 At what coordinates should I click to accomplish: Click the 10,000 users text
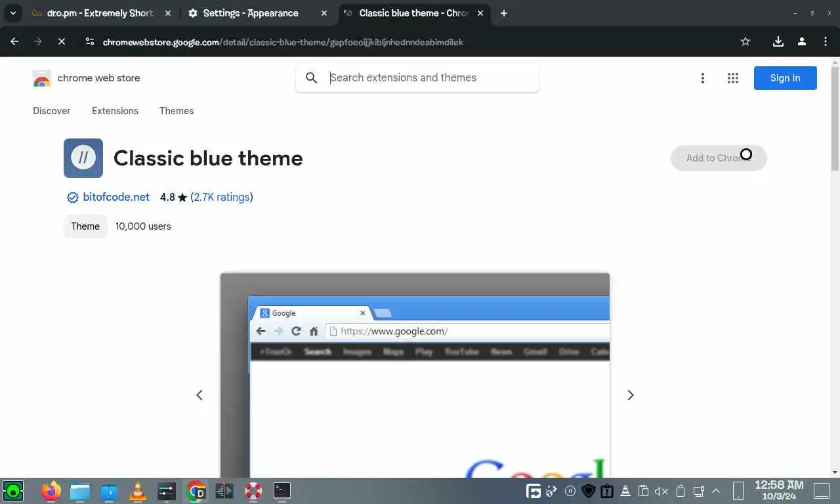143,226
